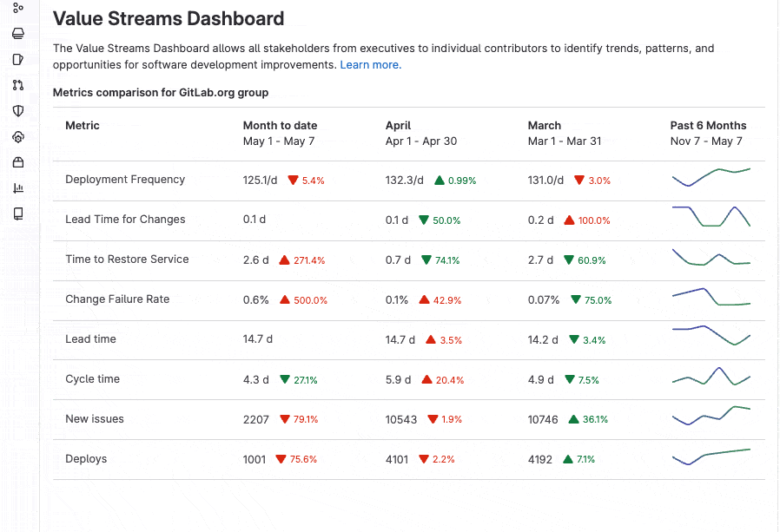
Task: Select the Security shield icon
Action: point(19,110)
